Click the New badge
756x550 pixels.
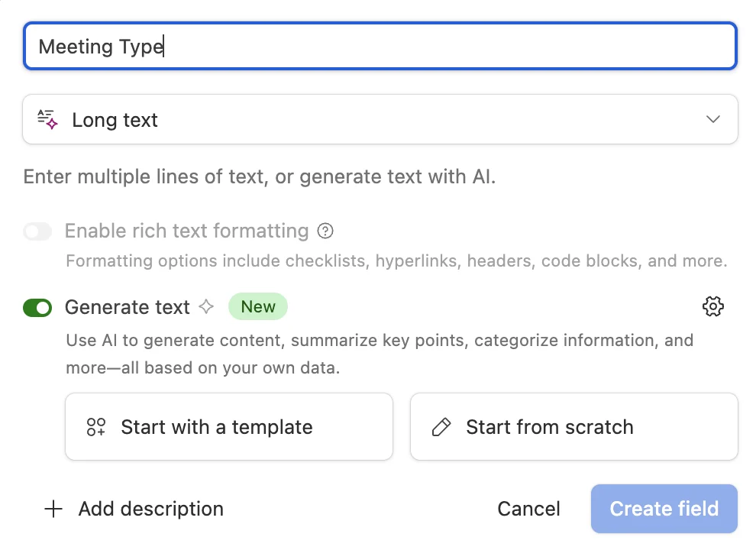(x=258, y=306)
